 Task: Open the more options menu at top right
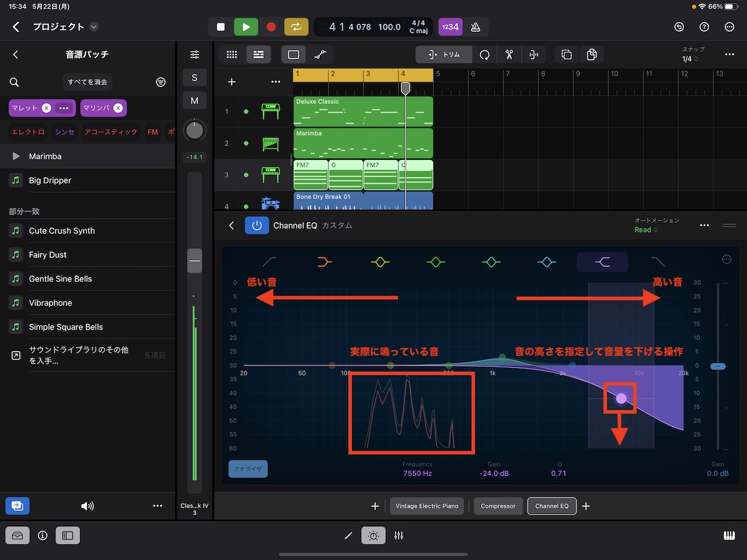pos(729,27)
